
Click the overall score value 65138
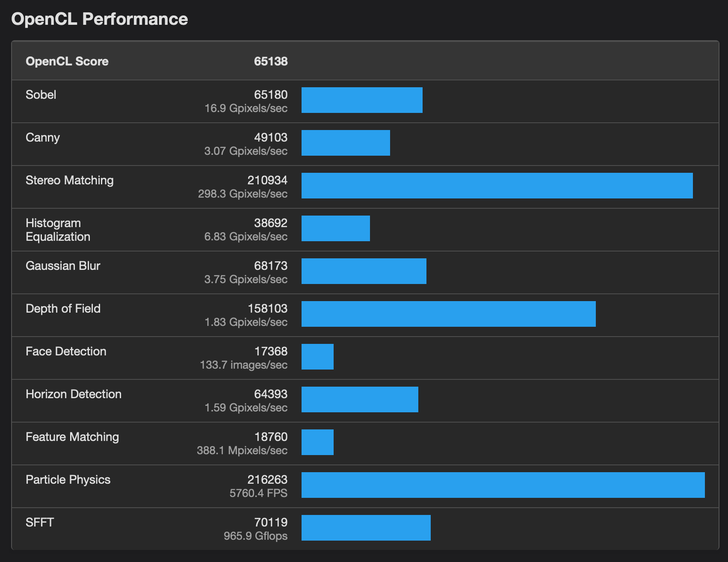click(x=270, y=62)
